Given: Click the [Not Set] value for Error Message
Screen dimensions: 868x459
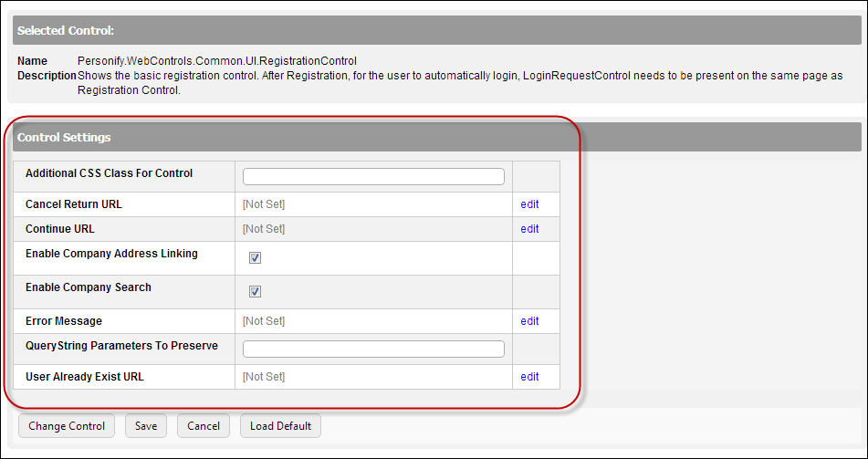Looking at the screenshot, I should [x=264, y=321].
